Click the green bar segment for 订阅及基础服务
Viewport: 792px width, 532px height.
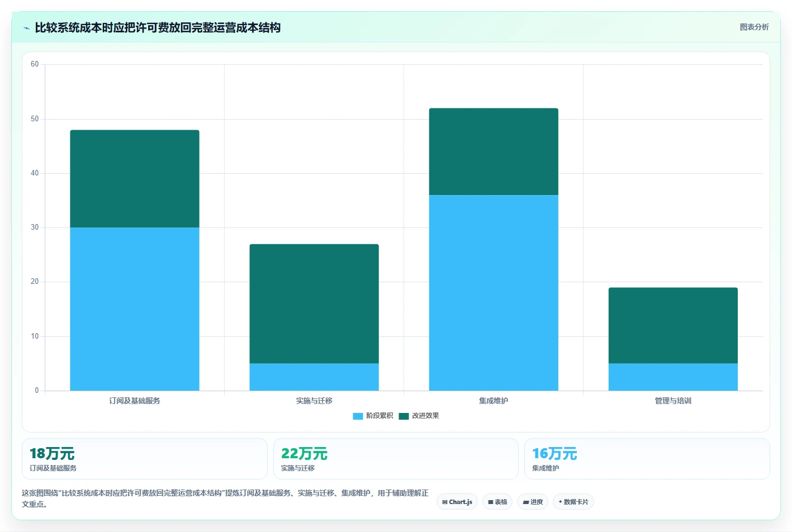coord(135,179)
